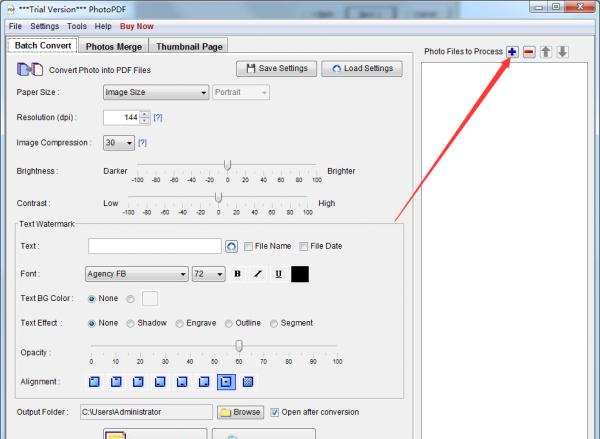Open the font size 72 dropdown

209,274
